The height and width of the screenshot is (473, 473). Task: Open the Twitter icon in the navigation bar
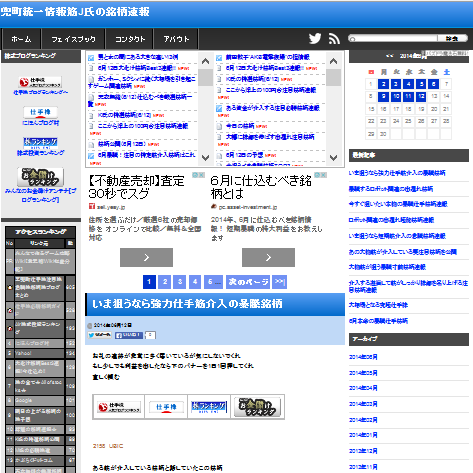[315, 39]
